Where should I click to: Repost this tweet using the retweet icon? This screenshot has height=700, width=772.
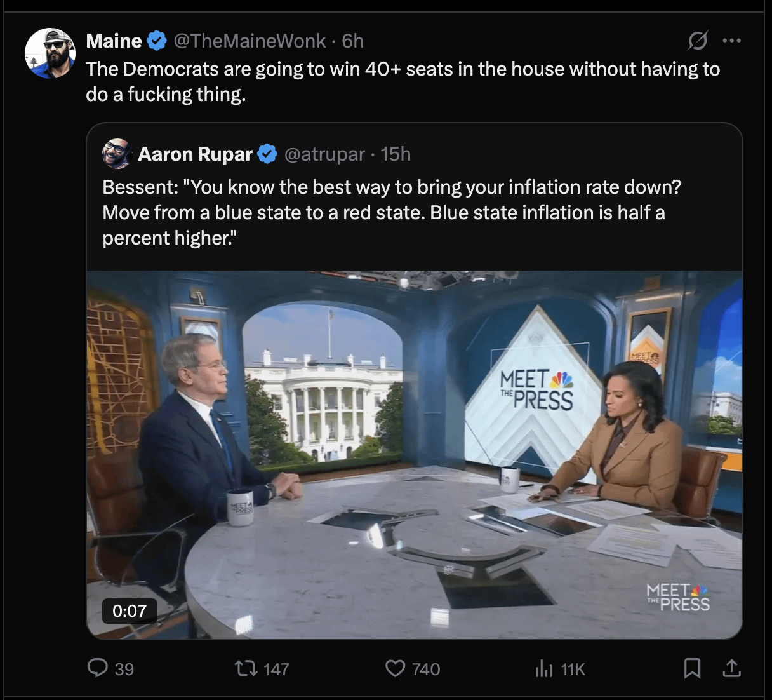tap(246, 668)
